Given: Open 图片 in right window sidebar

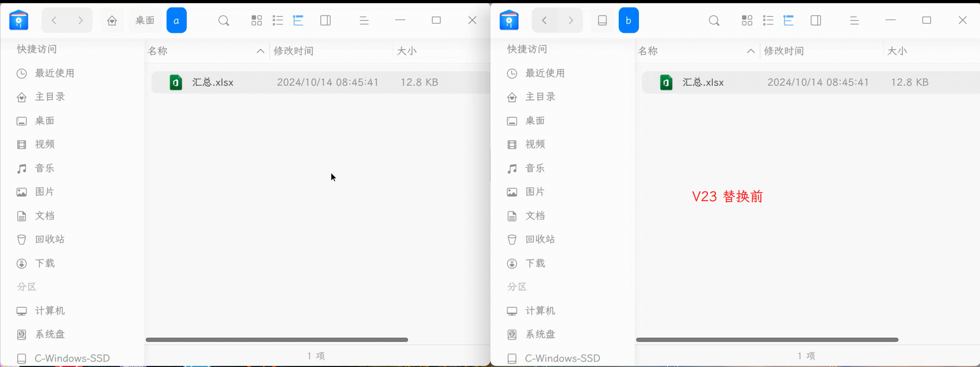Looking at the screenshot, I should 535,192.
